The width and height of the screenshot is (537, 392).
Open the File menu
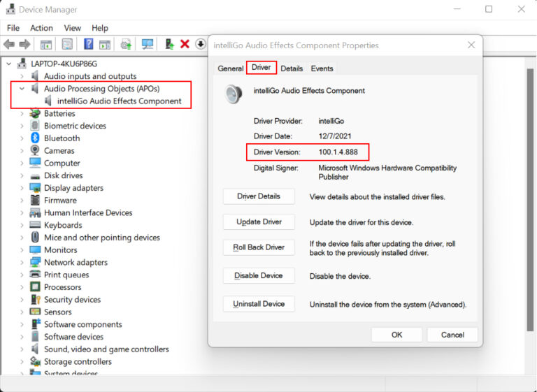coord(13,28)
